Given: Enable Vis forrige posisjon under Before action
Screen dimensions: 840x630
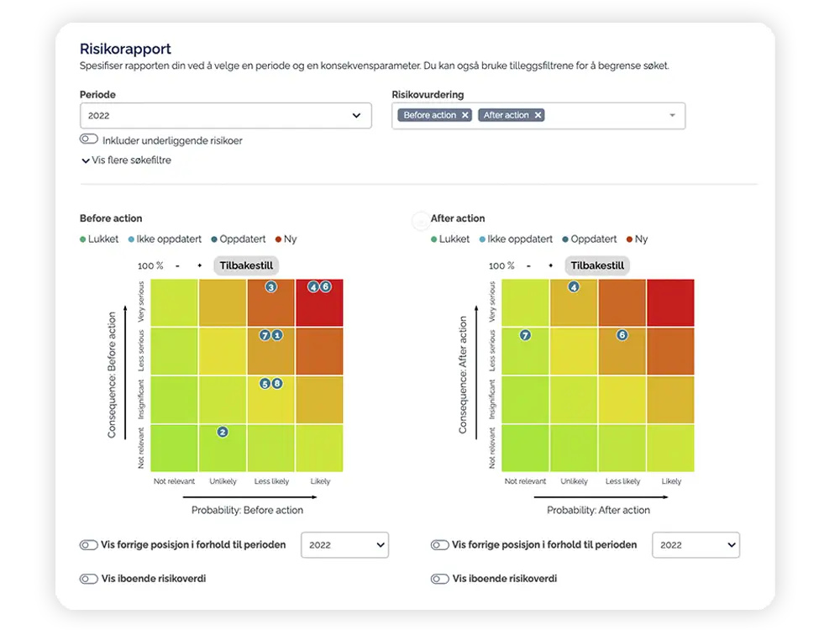Looking at the screenshot, I should (x=89, y=545).
